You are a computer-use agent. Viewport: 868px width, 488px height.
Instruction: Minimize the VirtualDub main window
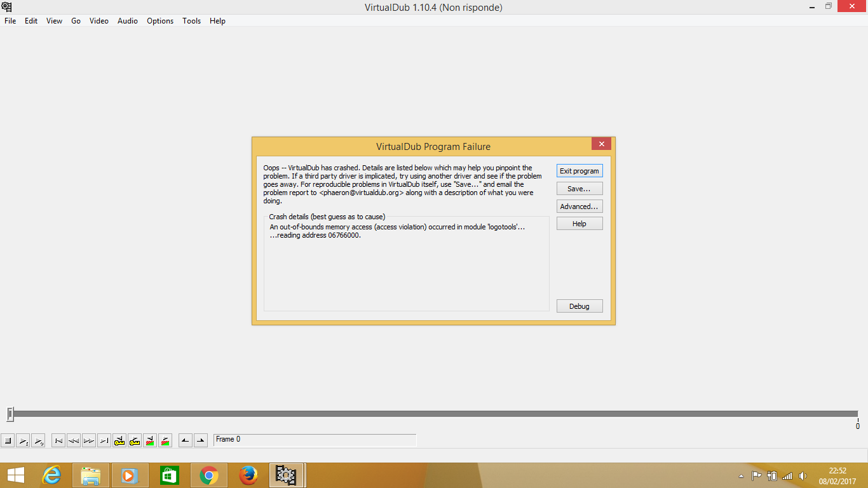tap(813, 7)
